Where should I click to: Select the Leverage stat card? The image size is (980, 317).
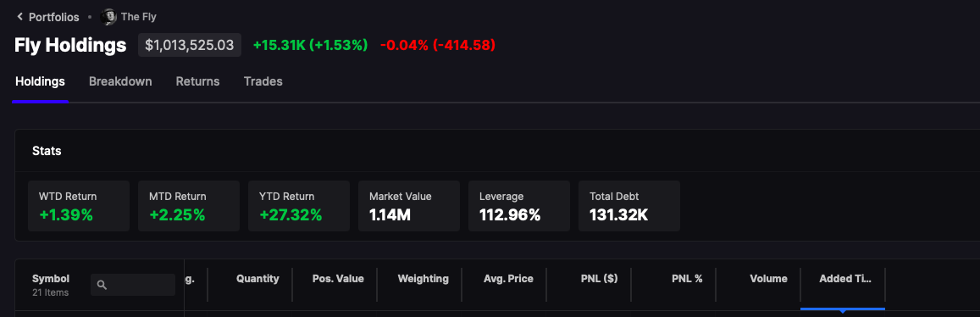518,206
